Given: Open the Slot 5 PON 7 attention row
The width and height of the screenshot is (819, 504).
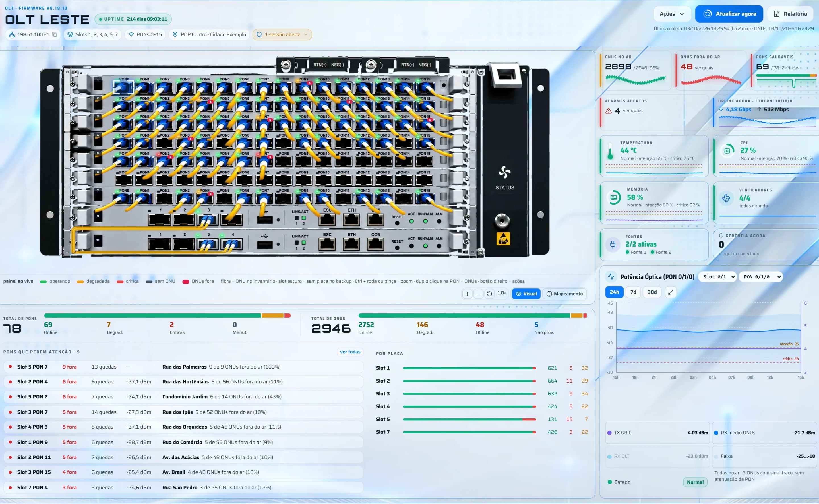Looking at the screenshot, I should coord(183,367).
